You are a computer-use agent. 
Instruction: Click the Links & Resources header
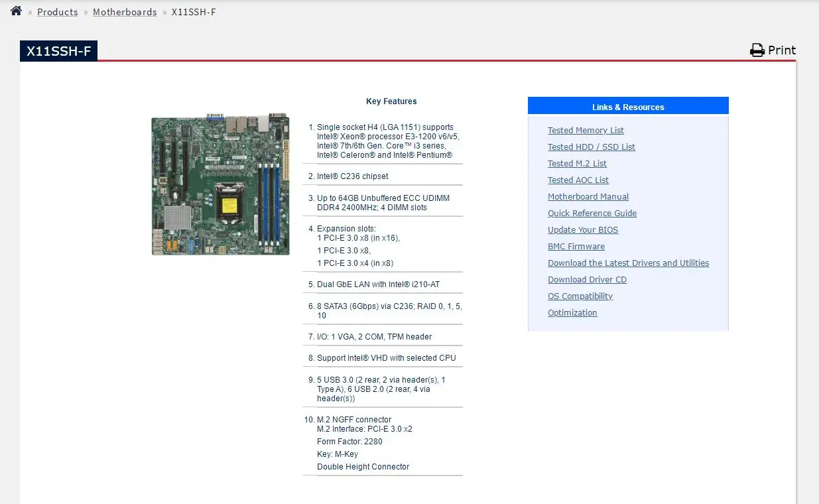[x=628, y=106]
